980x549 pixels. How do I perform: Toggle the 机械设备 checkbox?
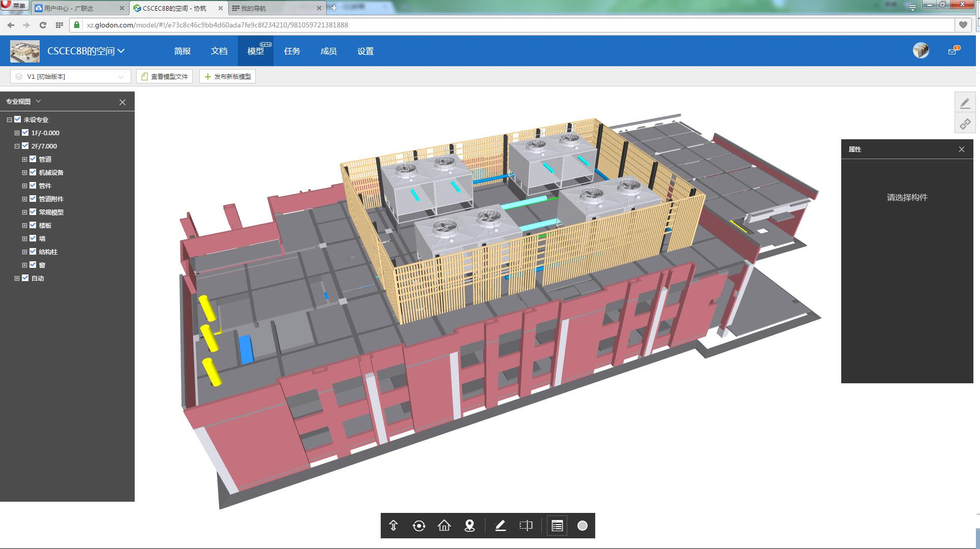pyautogui.click(x=33, y=172)
